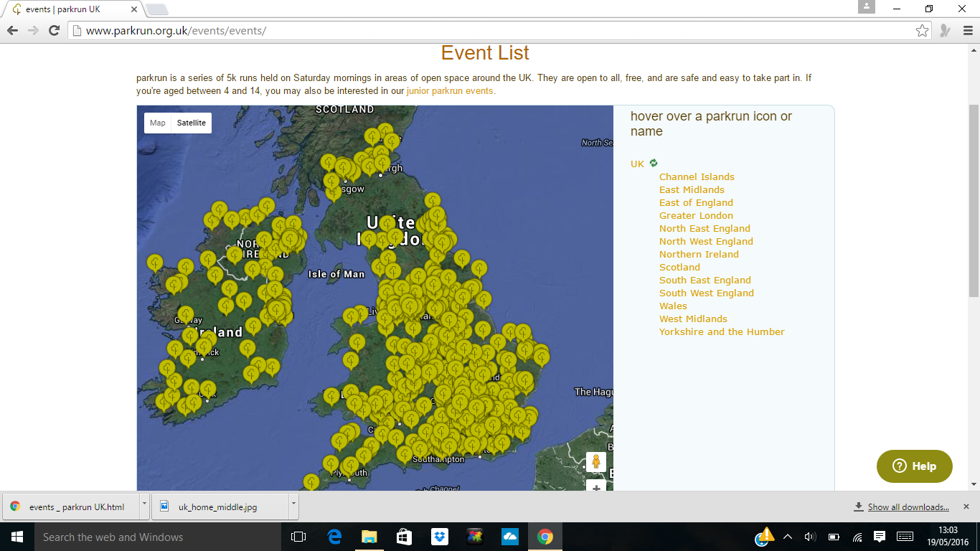The height and width of the screenshot is (551, 980).
Task: Click the green refresh icon beside UK
Action: 654,163
